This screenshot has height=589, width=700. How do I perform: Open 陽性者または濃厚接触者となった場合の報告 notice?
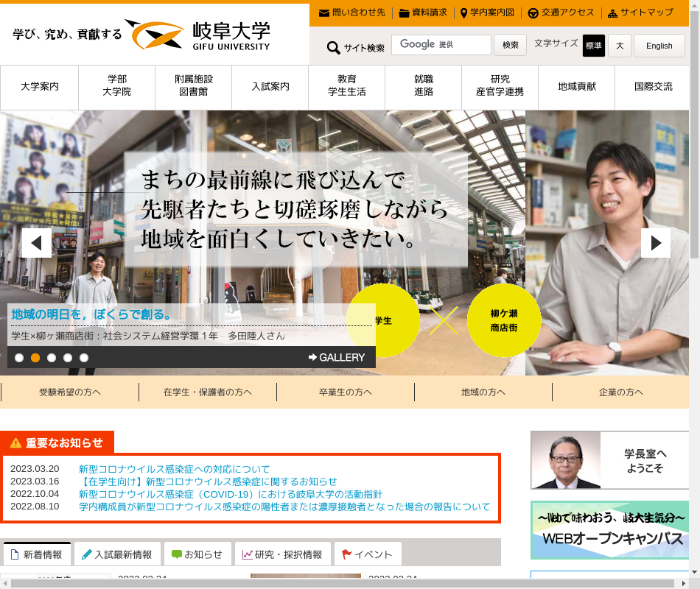(284, 507)
